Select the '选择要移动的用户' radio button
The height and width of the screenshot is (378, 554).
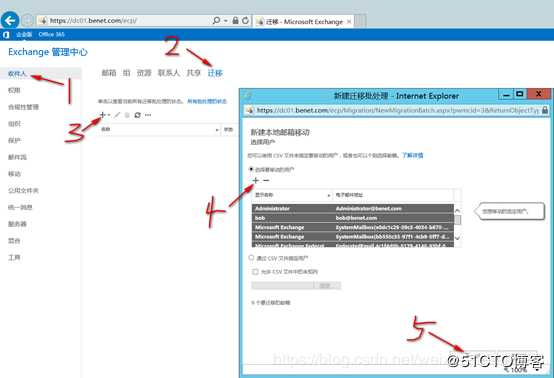pos(251,169)
